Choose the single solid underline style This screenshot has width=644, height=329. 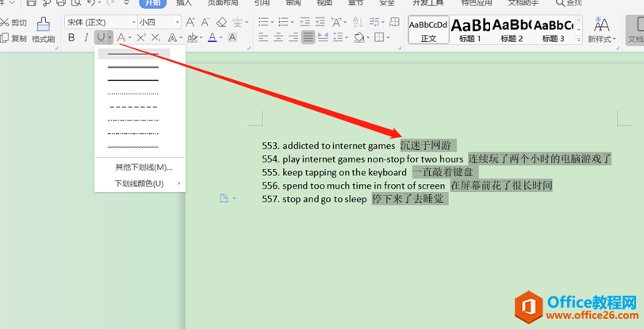point(133,54)
